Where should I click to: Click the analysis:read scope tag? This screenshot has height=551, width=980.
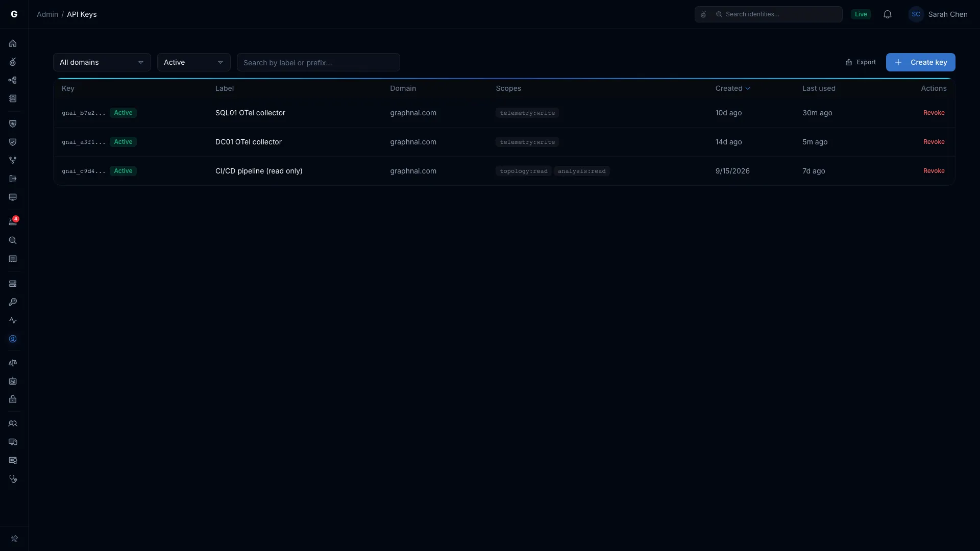(581, 171)
